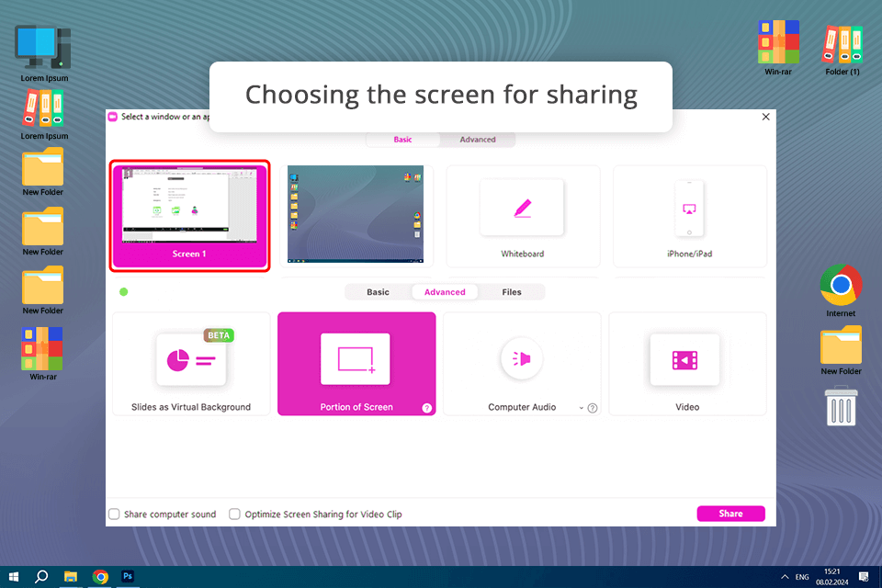Open the Windows Start menu
The height and width of the screenshot is (588, 882).
pyautogui.click(x=14, y=577)
